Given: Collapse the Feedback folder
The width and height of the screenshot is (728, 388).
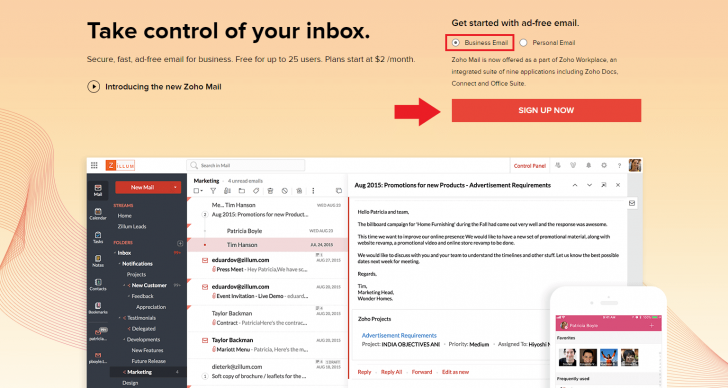Looking at the screenshot, I should click(x=129, y=296).
